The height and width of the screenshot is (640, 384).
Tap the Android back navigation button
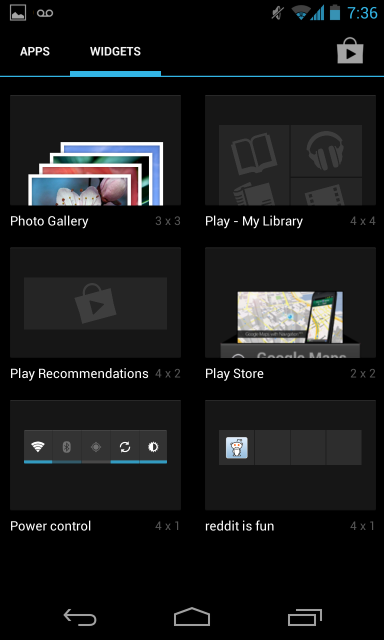80,617
